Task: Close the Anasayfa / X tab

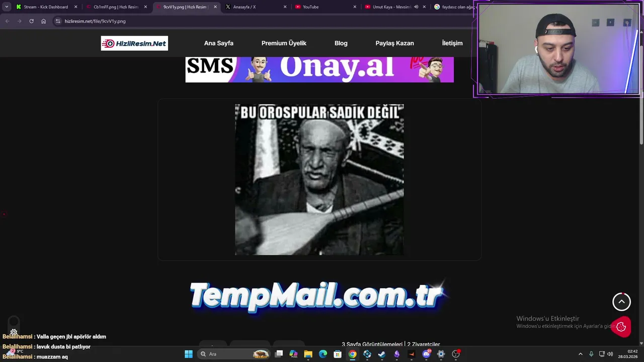Action: [285, 7]
